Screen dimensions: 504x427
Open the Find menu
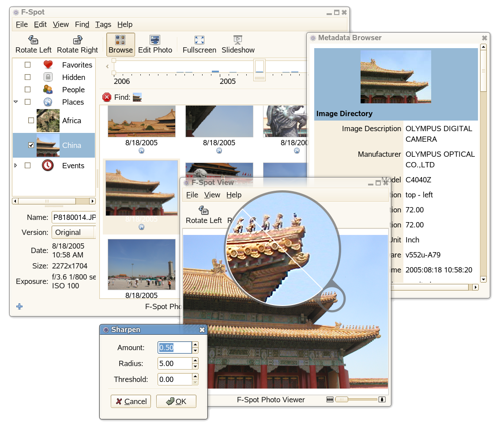(82, 24)
